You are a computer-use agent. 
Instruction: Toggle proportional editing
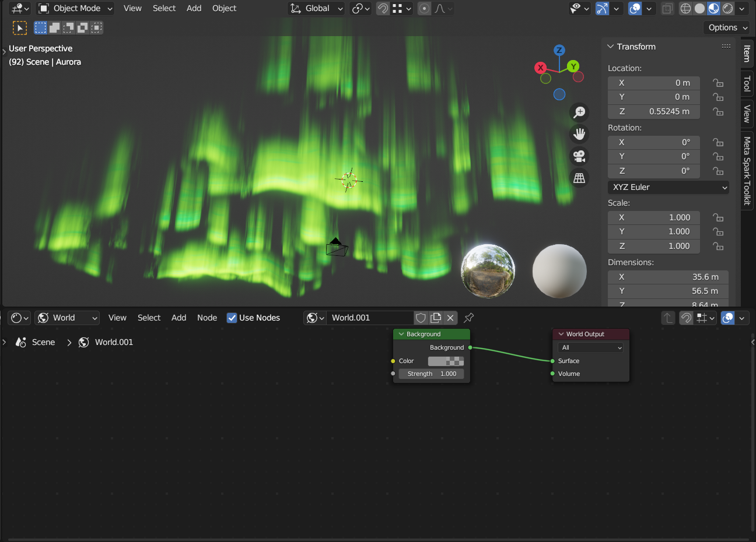click(425, 8)
